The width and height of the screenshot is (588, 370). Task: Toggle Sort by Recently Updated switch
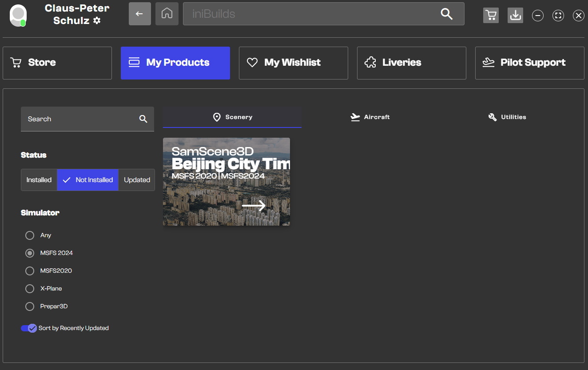(x=29, y=328)
